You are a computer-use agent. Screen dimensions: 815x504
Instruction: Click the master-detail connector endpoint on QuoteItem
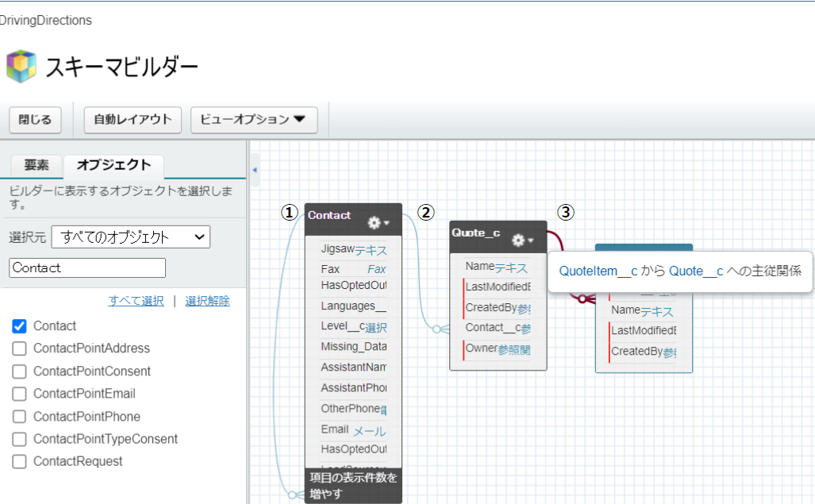tap(584, 299)
